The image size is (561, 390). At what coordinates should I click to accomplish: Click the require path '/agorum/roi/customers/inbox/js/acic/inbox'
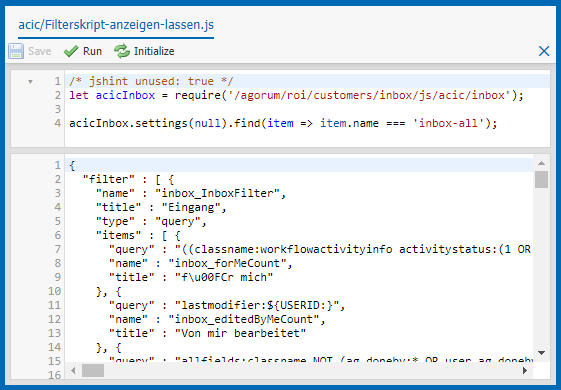pos(370,95)
